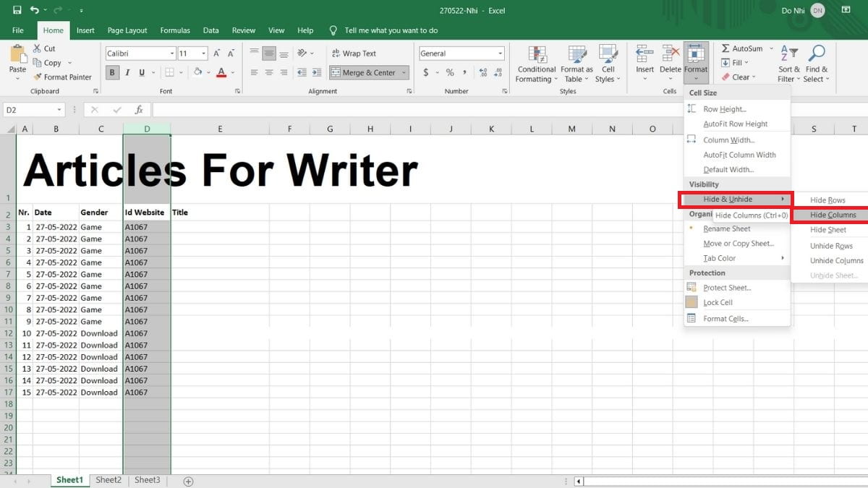
Task: Open the Font name dropdown
Action: click(172, 53)
